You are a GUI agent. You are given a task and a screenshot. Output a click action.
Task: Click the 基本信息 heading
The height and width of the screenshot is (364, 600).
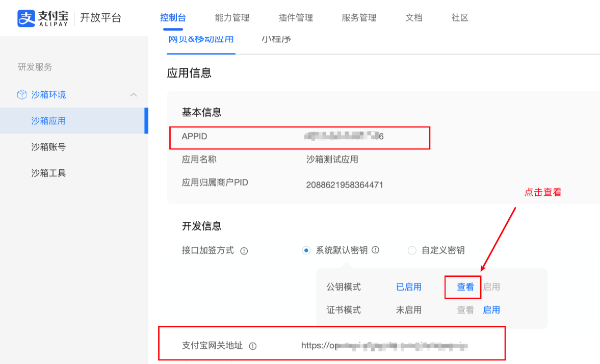point(202,112)
